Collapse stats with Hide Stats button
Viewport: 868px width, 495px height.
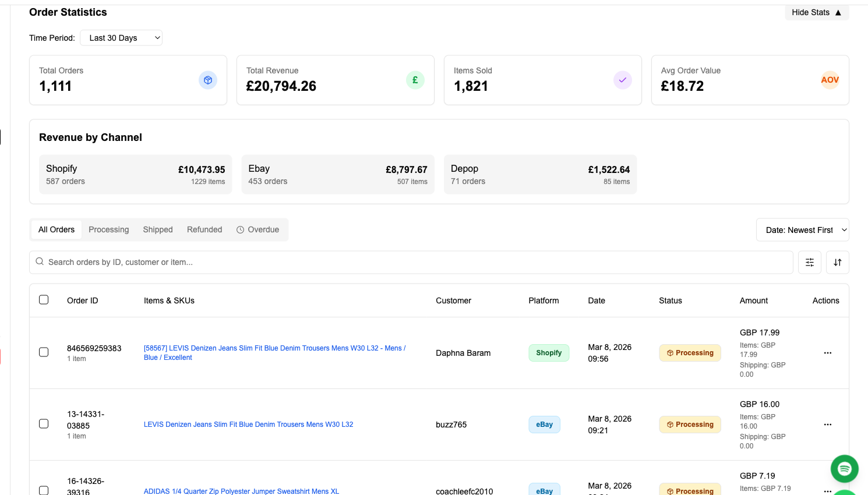coord(817,12)
